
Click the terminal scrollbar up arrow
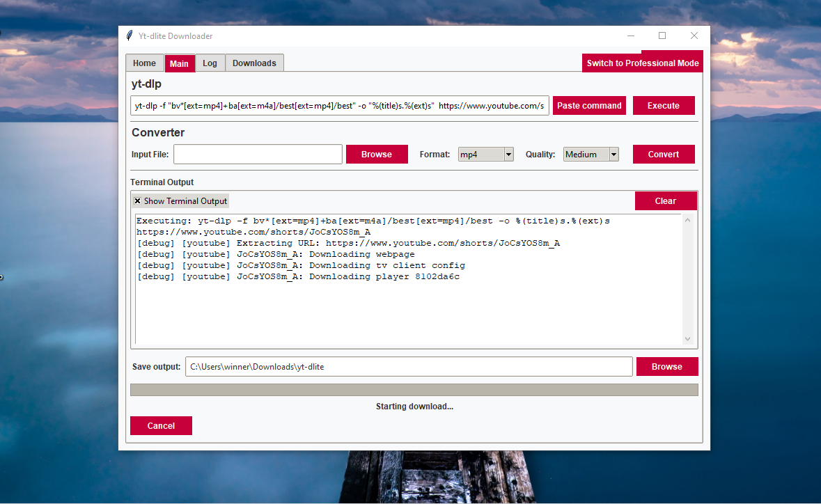(687, 221)
